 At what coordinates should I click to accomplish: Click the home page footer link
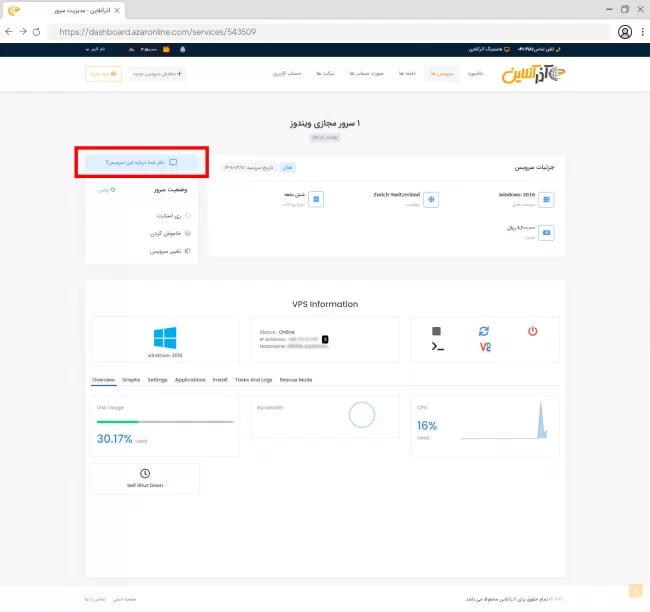pyautogui.click(x=124, y=599)
